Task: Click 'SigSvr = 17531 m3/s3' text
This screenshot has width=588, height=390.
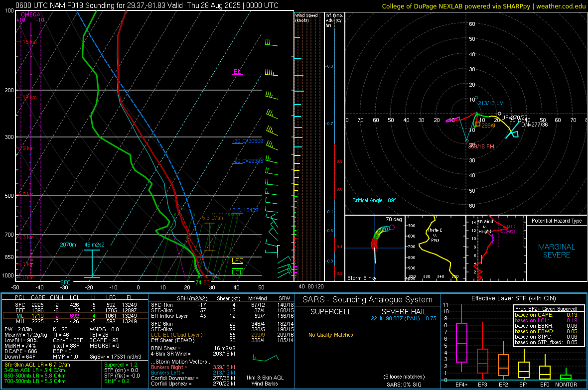Action: [116, 357]
